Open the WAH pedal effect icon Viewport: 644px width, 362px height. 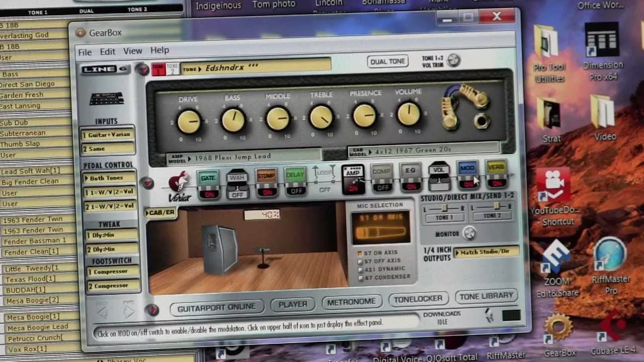click(x=237, y=177)
